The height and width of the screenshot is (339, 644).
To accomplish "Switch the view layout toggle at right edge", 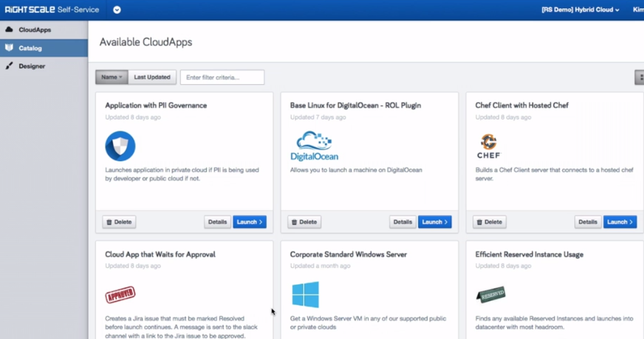I will (x=640, y=77).
